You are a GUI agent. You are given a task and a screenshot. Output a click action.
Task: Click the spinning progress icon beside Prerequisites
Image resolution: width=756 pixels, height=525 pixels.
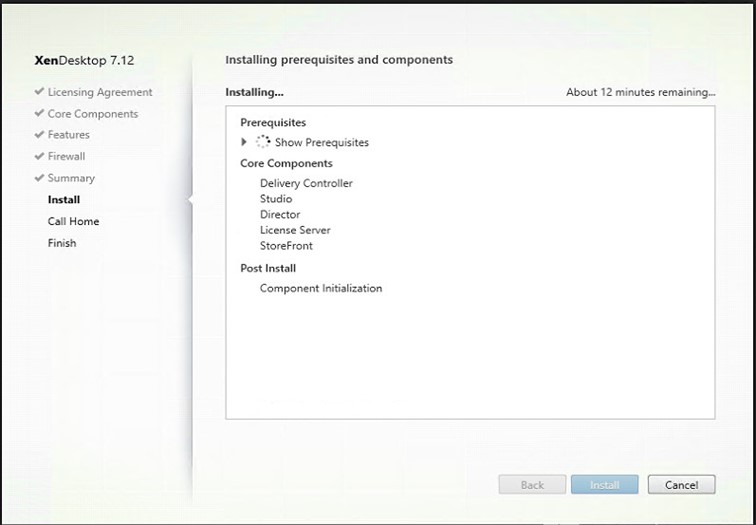[263, 142]
